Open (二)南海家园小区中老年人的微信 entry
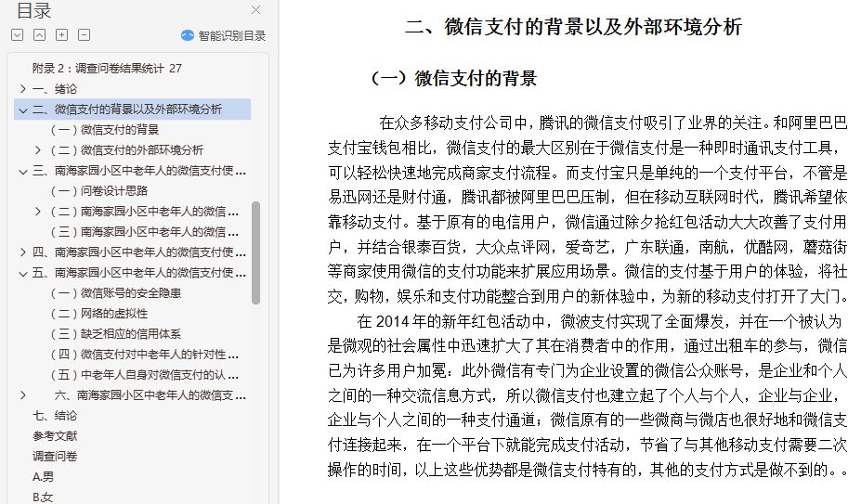 point(144,212)
